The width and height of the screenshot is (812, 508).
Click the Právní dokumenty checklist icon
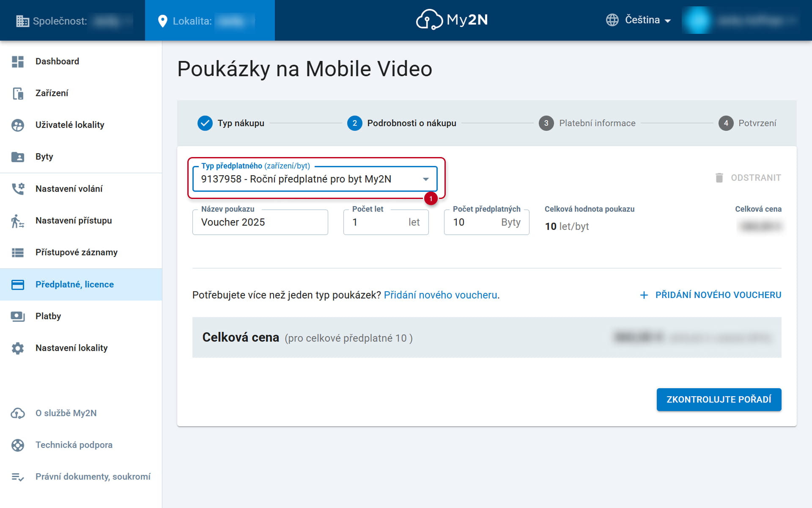point(18,477)
